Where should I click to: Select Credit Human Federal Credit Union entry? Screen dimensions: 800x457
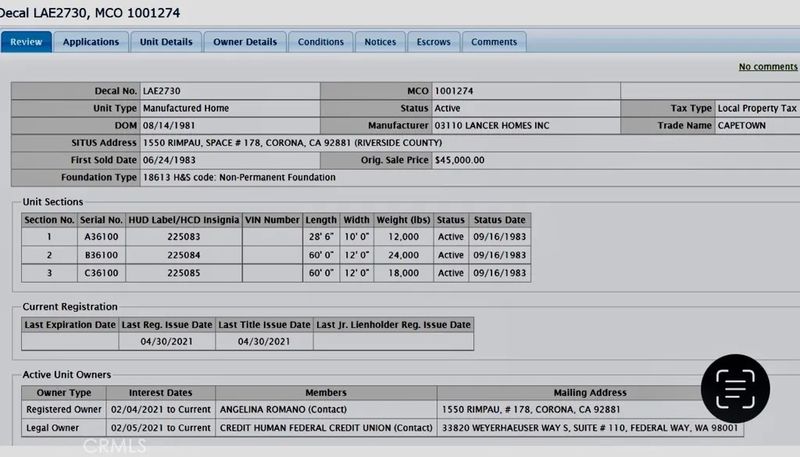[325, 428]
